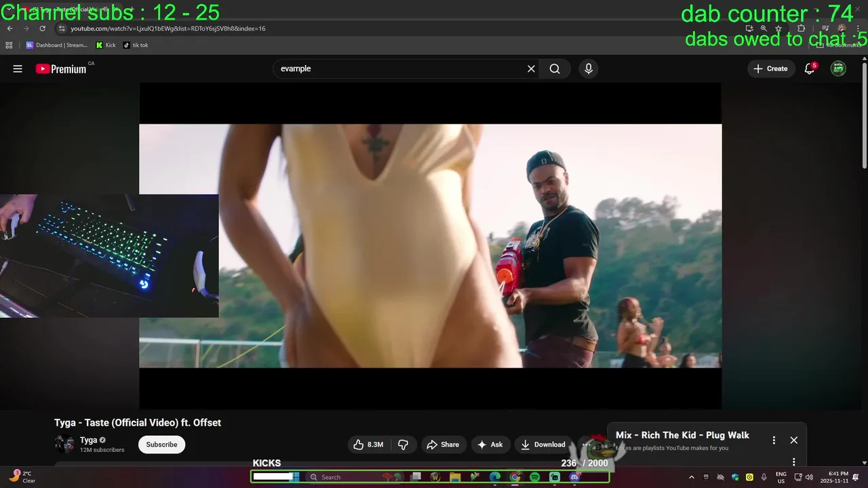Open Task View on taskbar

[x=416, y=477]
